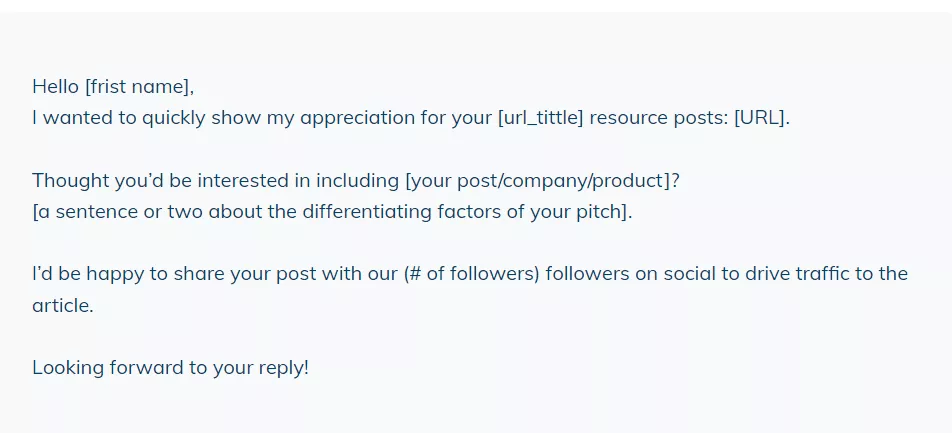Click the word 'article.' on the last wrapped line
This screenshot has height=433, width=952.
(63, 305)
